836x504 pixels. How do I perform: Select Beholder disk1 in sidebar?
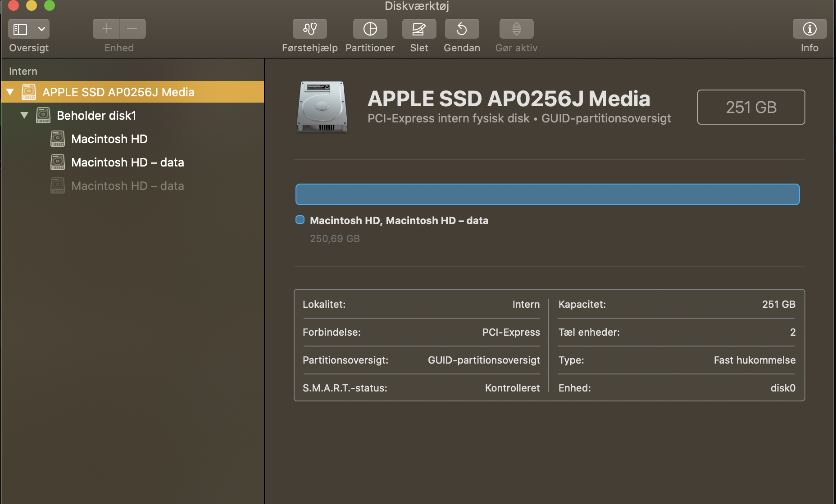point(132,116)
